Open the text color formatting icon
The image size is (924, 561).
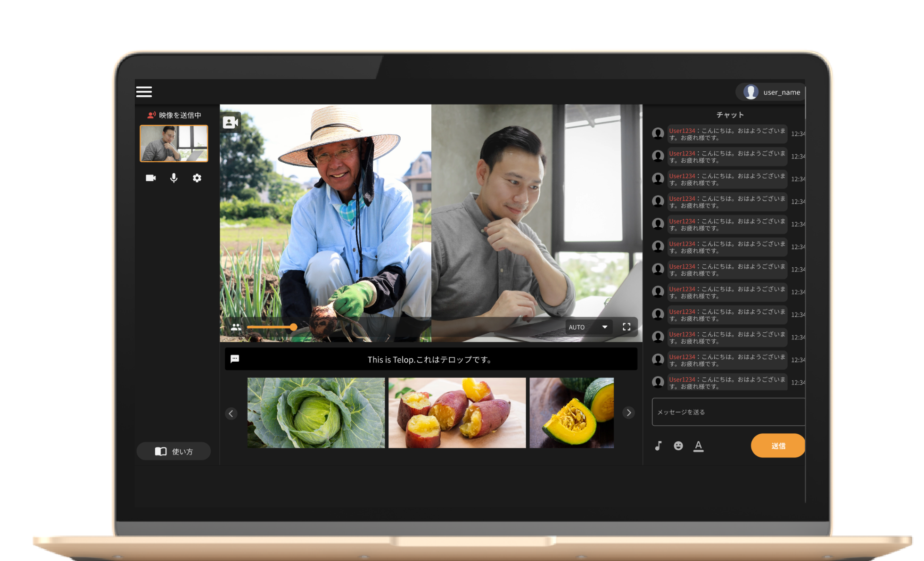pos(699,446)
